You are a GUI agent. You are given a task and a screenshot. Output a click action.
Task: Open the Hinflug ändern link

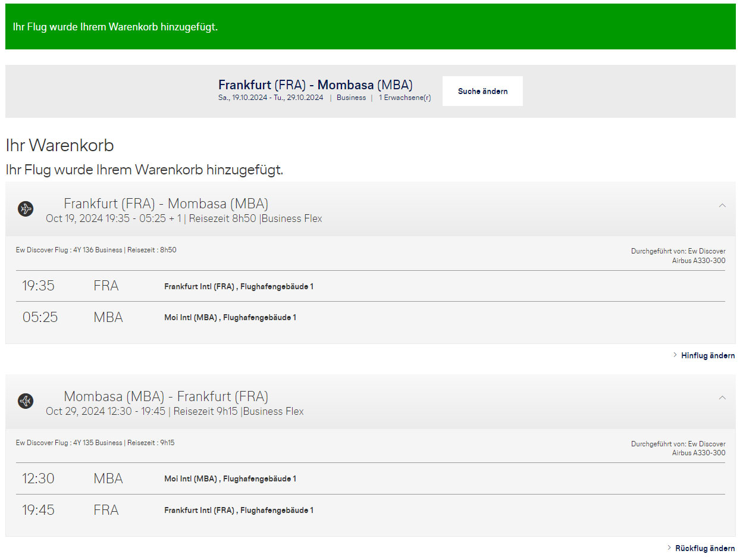[x=707, y=355]
